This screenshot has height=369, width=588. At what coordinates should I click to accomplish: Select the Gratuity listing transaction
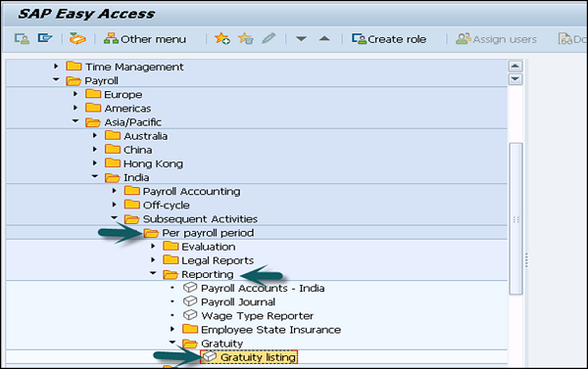coord(249,357)
